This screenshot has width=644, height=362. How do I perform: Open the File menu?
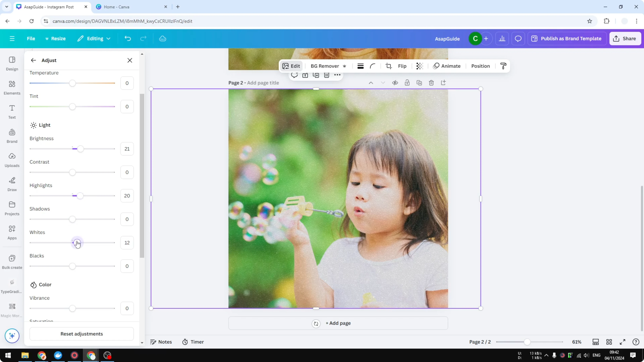pyautogui.click(x=31, y=38)
